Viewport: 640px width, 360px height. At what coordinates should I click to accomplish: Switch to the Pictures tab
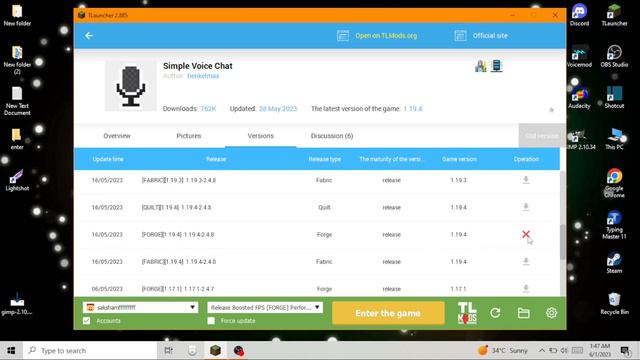[189, 136]
